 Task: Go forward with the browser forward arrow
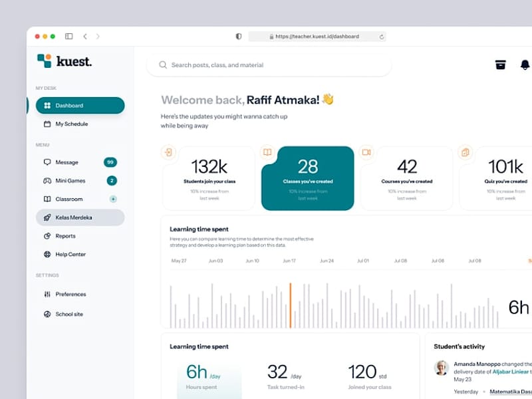[x=98, y=37]
